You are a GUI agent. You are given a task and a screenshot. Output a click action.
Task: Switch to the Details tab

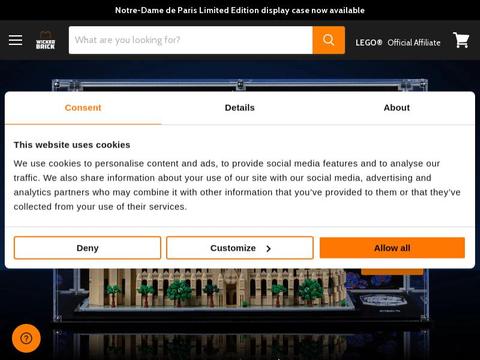240,108
